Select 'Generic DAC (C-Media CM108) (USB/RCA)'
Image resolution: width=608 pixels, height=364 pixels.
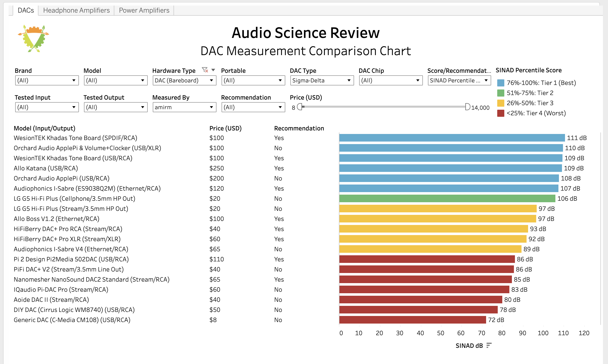tap(72, 320)
